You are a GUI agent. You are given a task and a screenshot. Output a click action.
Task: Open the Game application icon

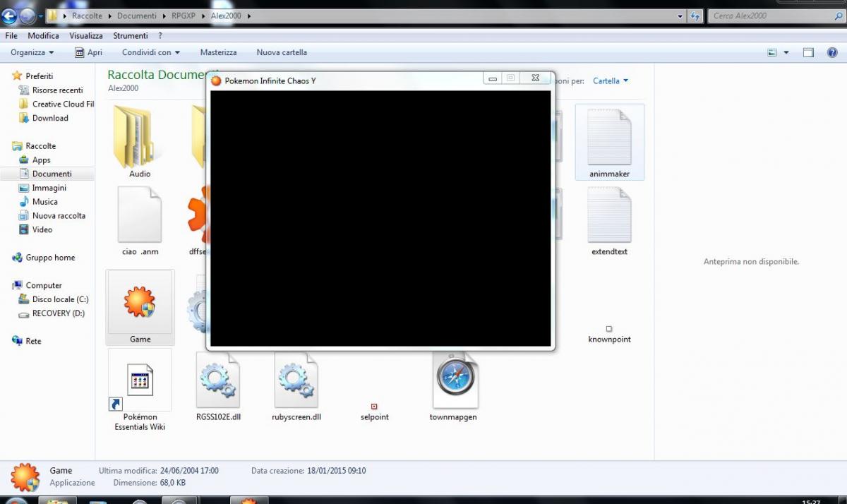140,304
